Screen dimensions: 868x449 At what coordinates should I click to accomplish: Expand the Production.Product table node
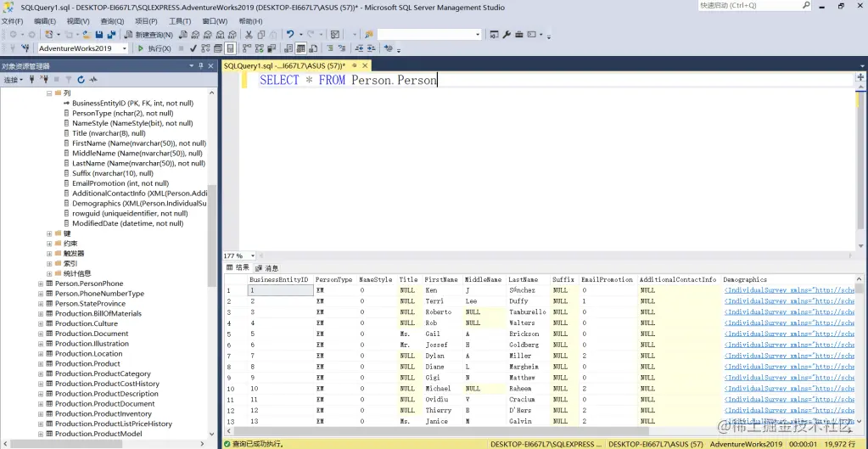(x=41, y=364)
